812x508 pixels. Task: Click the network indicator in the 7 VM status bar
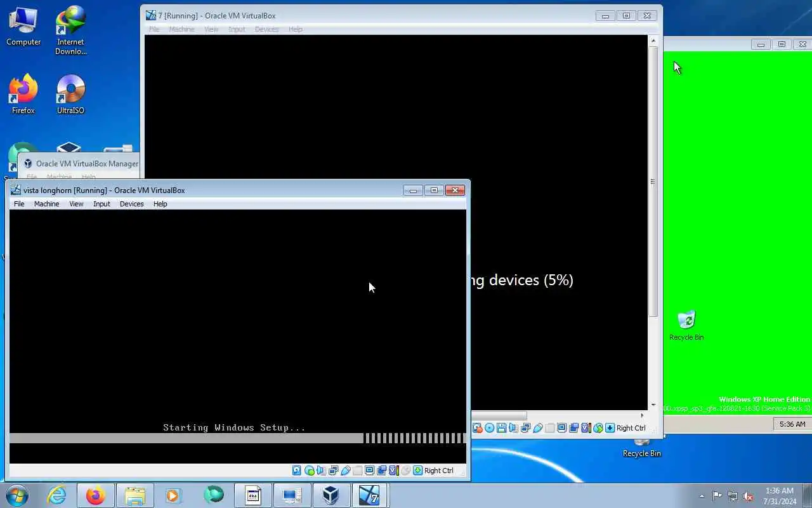(525, 428)
